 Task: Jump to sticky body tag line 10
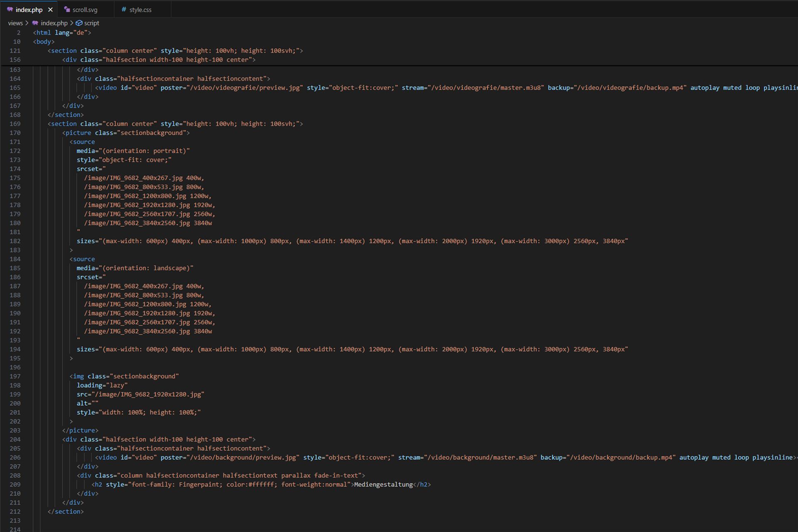44,42
